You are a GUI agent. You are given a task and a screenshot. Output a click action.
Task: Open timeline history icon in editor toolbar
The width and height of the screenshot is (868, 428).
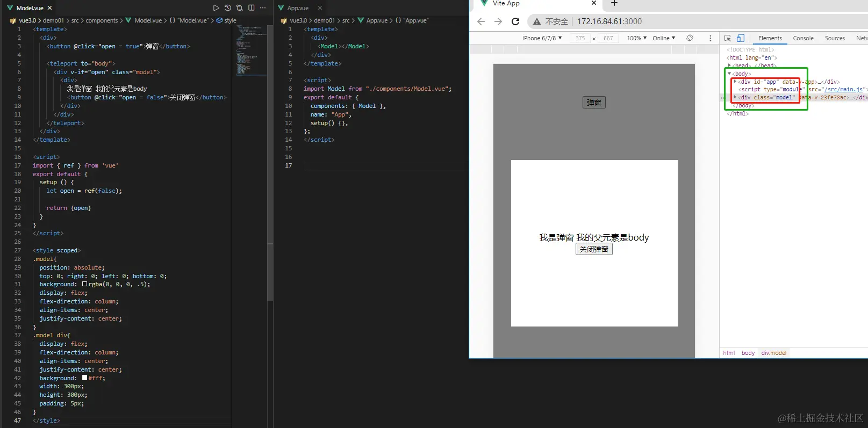228,8
